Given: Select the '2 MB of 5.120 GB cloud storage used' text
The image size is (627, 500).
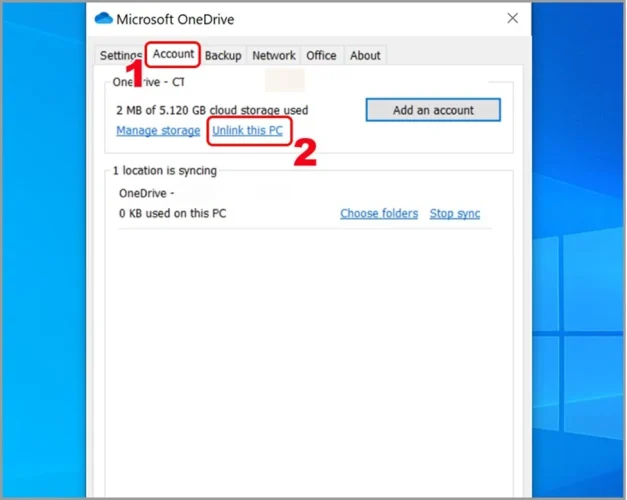Looking at the screenshot, I should point(212,110).
